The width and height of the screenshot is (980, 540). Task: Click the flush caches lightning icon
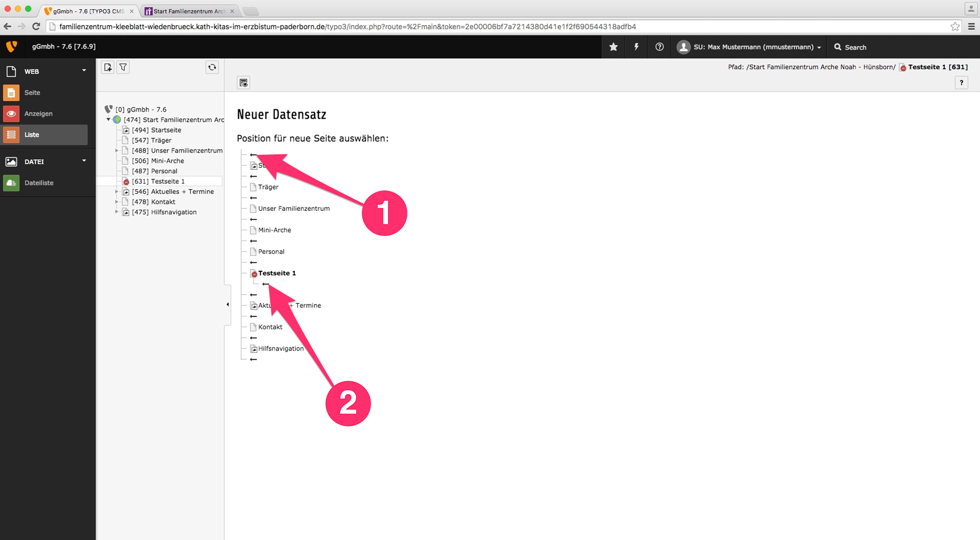(636, 47)
